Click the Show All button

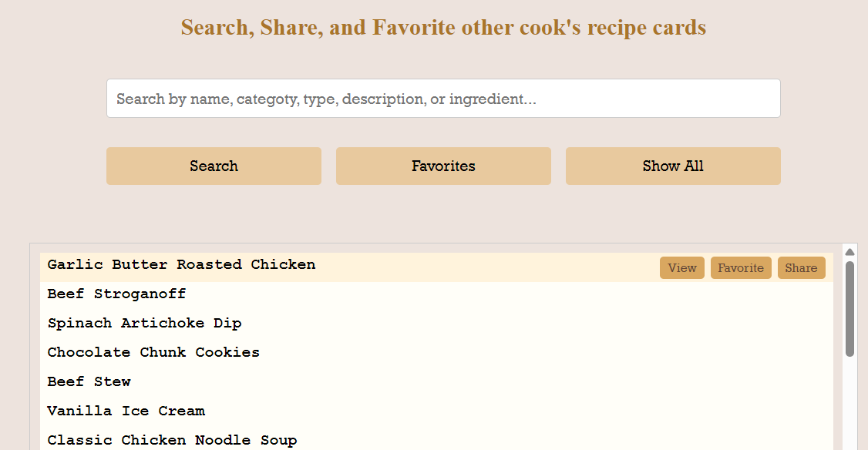(673, 166)
